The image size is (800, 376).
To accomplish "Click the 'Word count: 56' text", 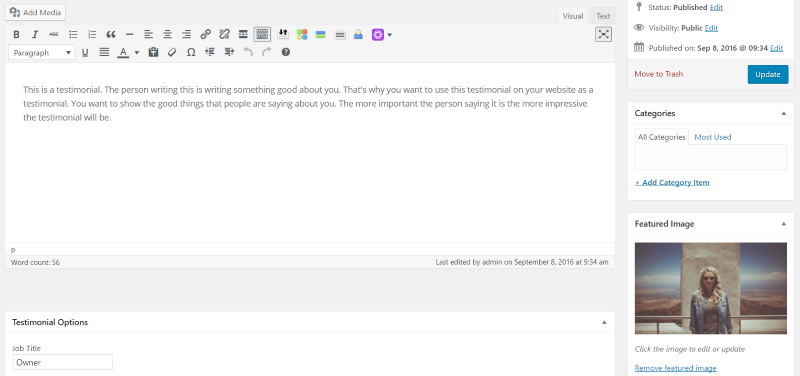I will [x=35, y=262].
